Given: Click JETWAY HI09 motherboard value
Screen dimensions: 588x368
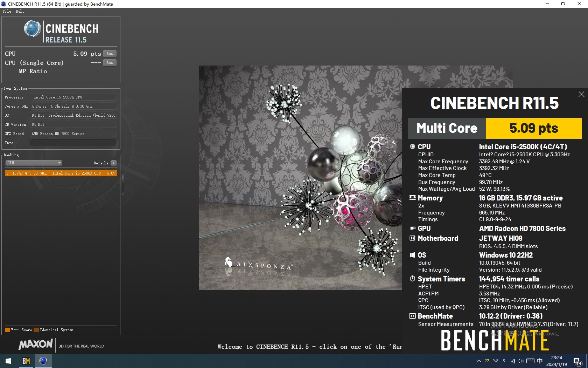Looking at the screenshot, I should 500,238.
